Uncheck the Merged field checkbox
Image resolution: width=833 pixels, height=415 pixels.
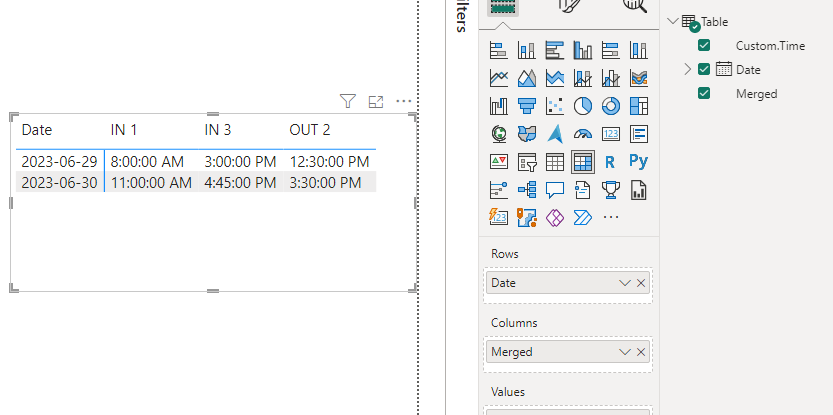[704, 93]
